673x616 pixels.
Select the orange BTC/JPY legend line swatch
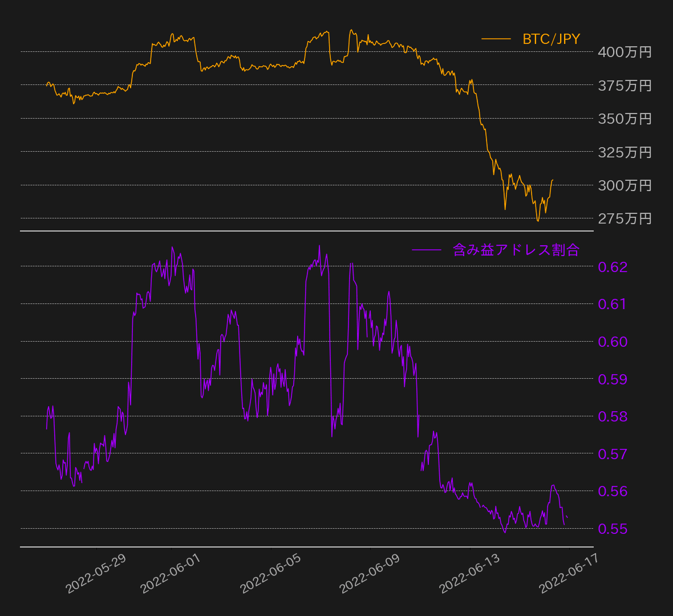point(496,39)
